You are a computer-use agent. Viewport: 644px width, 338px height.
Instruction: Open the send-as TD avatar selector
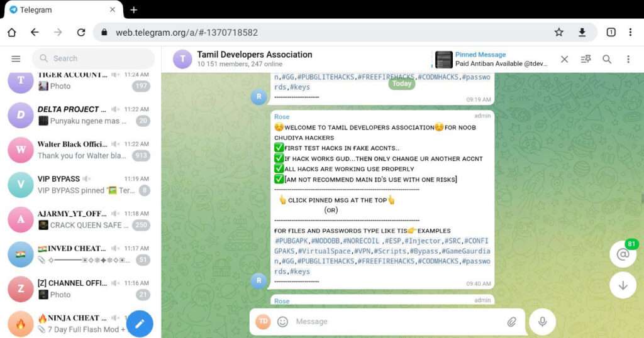(264, 322)
